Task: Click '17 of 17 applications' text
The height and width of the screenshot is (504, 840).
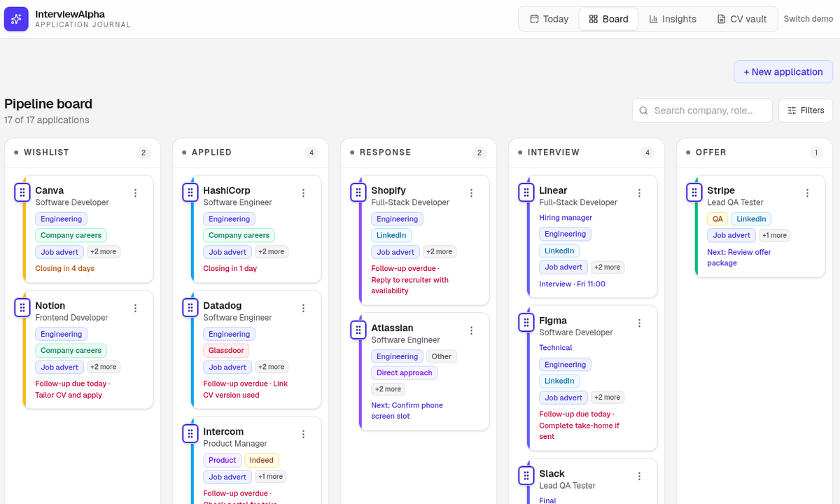Action: pyautogui.click(x=47, y=120)
